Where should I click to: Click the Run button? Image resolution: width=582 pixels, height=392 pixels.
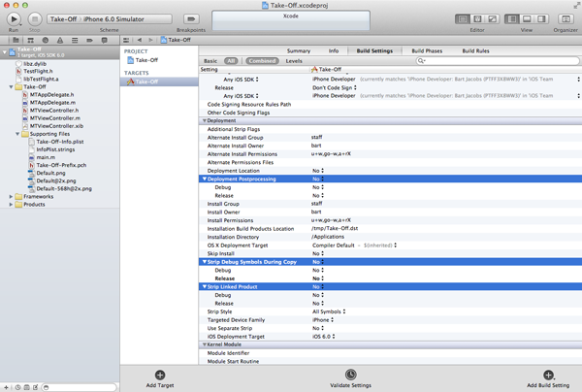[14, 19]
